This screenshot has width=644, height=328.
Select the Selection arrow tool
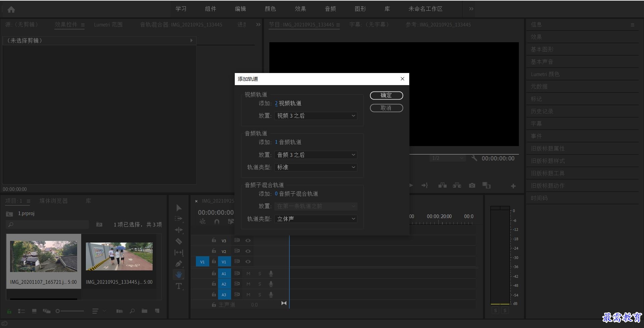[x=179, y=208]
